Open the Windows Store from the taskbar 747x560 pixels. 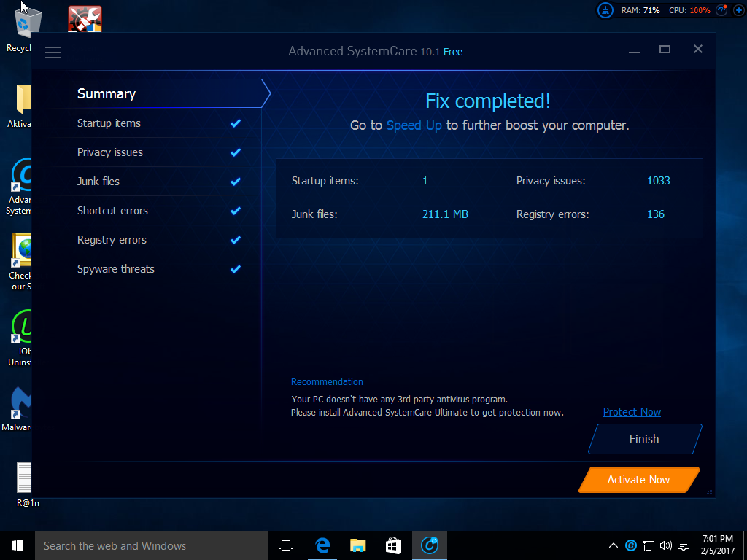tap(393, 545)
